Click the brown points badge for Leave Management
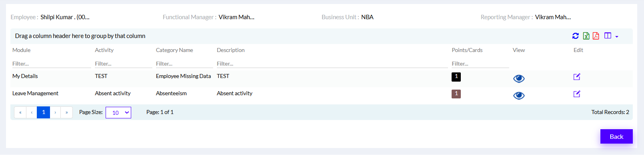The height and width of the screenshot is (164, 644). [456, 94]
